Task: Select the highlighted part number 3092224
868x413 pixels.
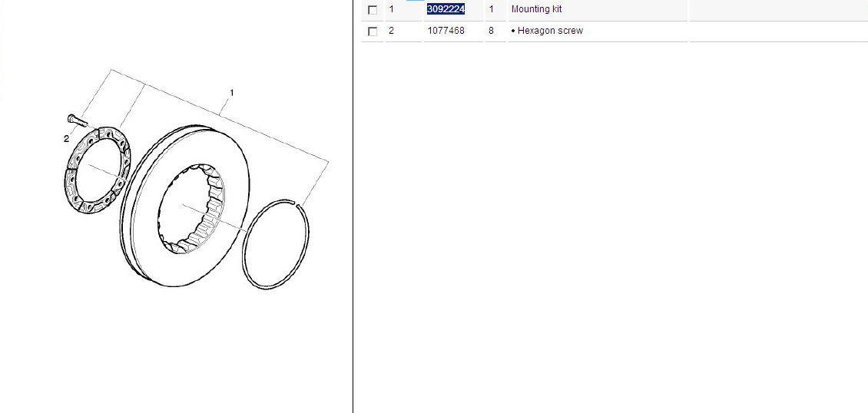Action: 446,9
